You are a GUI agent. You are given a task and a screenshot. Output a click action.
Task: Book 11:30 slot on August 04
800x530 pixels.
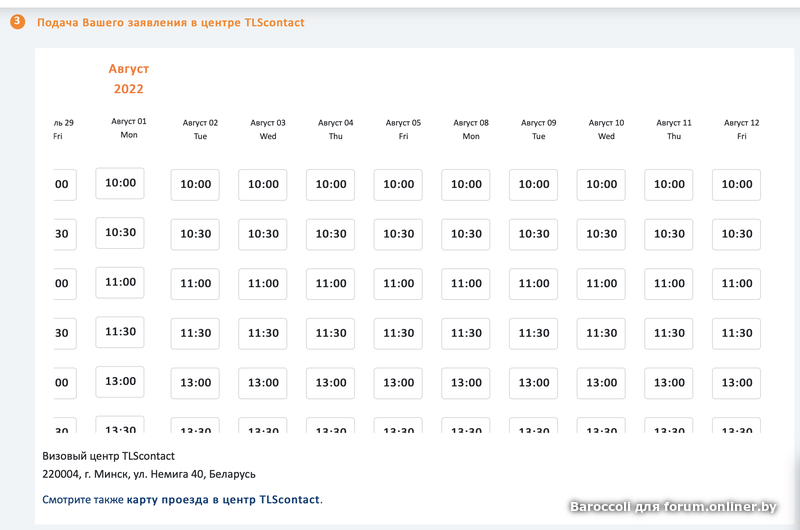(x=331, y=333)
